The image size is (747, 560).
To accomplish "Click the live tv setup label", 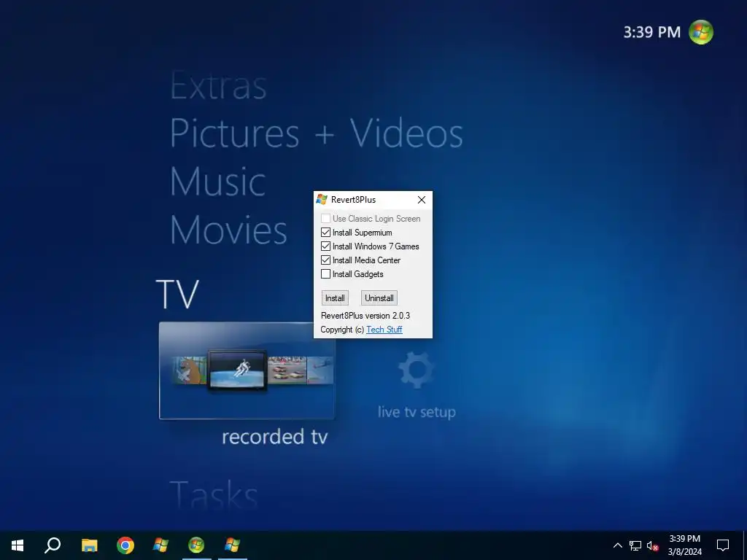I will [417, 412].
